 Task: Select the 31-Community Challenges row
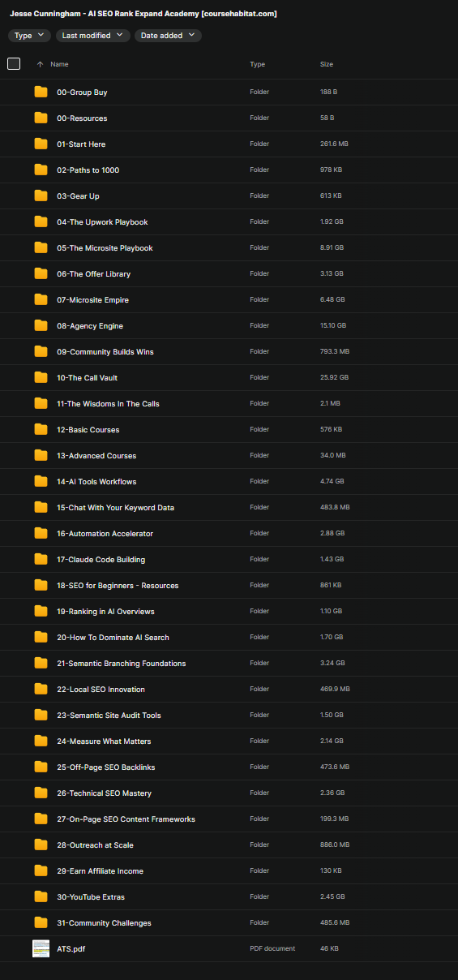pyautogui.click(x=229, y=923)
